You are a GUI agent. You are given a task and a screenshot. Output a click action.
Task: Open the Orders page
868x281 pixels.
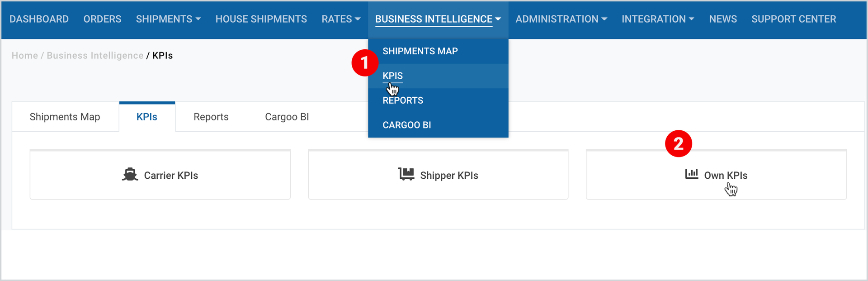point(102,19)
